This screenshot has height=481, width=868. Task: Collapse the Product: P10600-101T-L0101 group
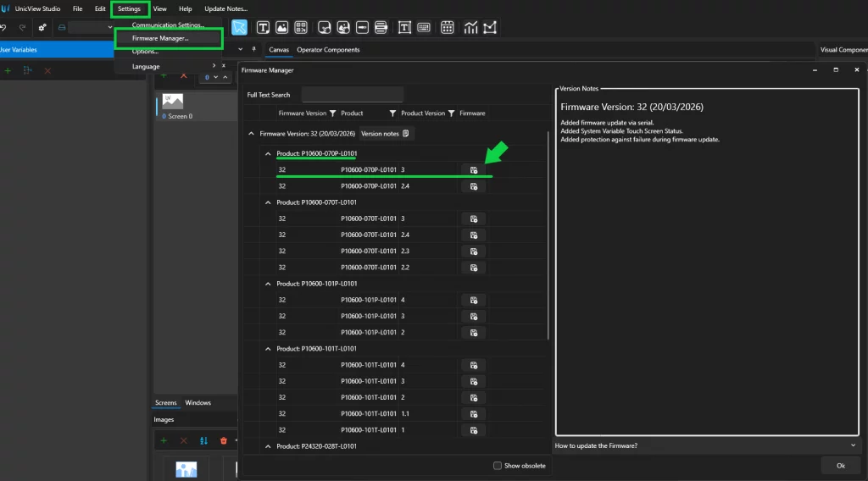point(268,349)
